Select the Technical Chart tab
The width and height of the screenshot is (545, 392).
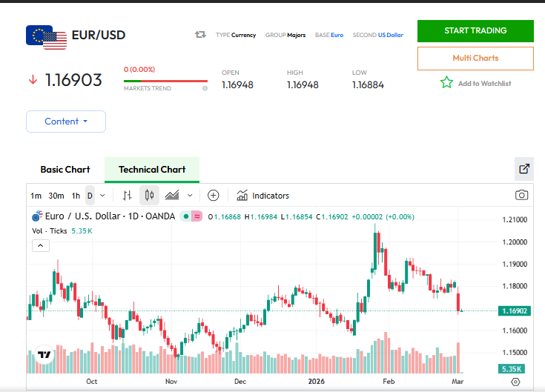pyautogui.click(x=152, y=170)
